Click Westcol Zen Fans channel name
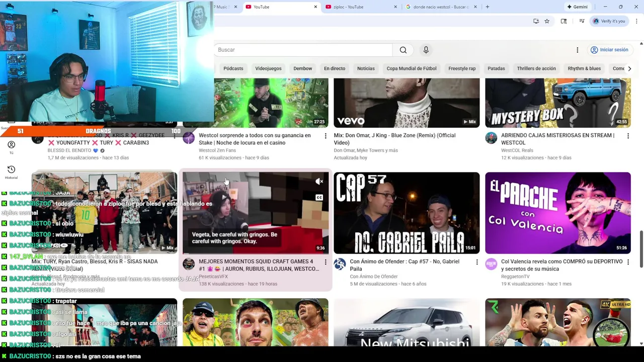This screenshot has width=644, height=362. point(217,150)
